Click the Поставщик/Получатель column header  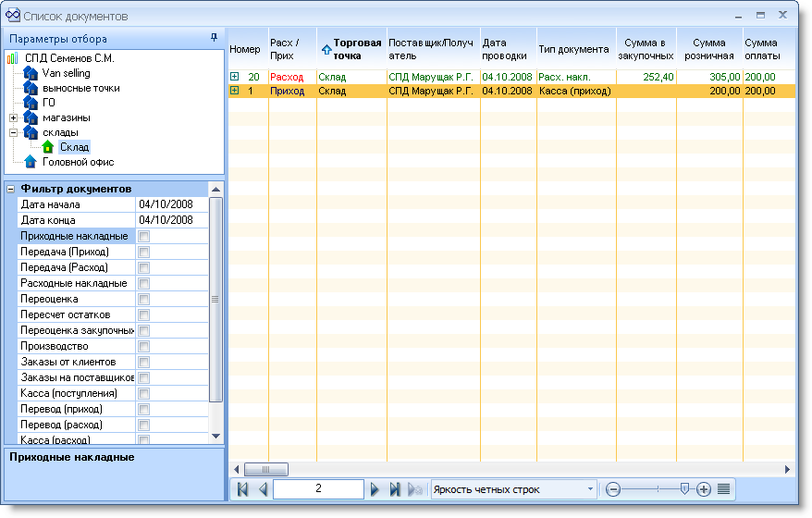point(434,49)
